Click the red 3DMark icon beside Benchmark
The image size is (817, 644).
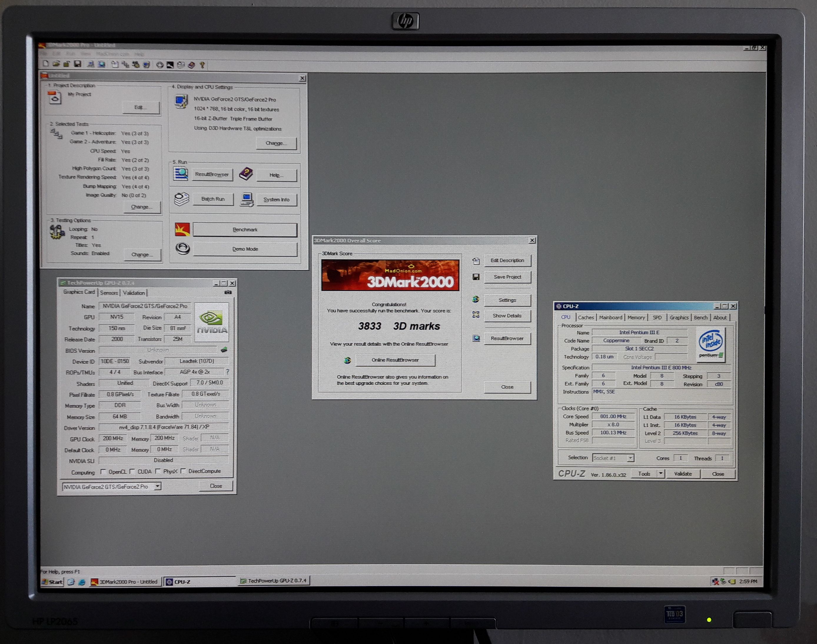pyautogui.click(x=182, y=230)
